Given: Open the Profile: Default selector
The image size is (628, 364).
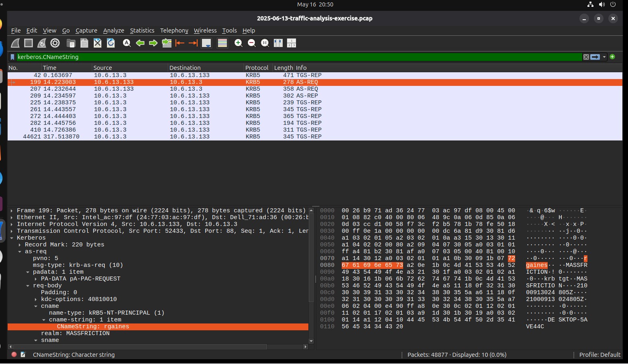Looking at the screenshot, I should [x=600, y=355].
